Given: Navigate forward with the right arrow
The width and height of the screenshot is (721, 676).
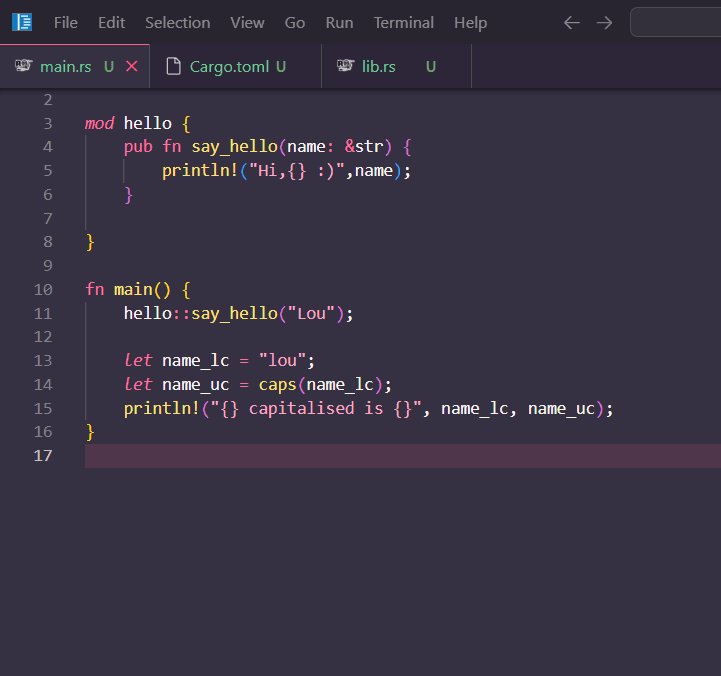Looking at the screenshot, I should [604, 22].
